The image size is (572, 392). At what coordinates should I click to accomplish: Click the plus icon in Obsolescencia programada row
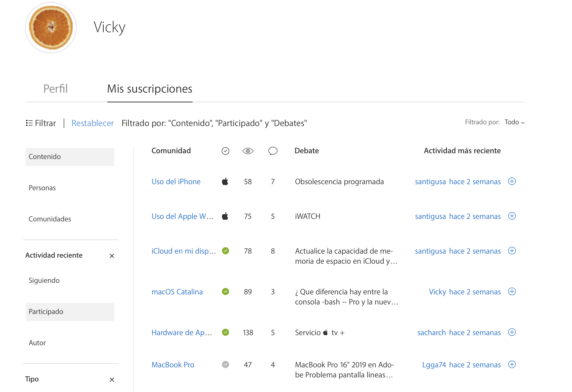point(512,181)
